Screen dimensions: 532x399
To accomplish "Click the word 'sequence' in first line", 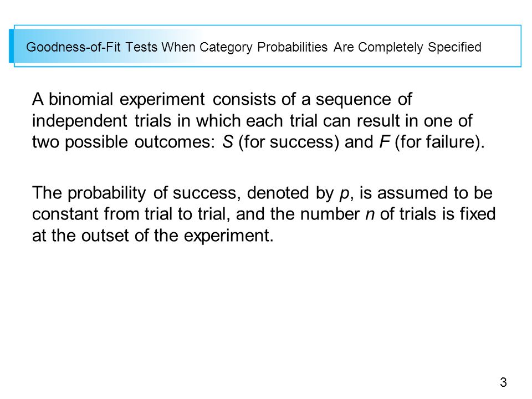I will tap(353, 100).
